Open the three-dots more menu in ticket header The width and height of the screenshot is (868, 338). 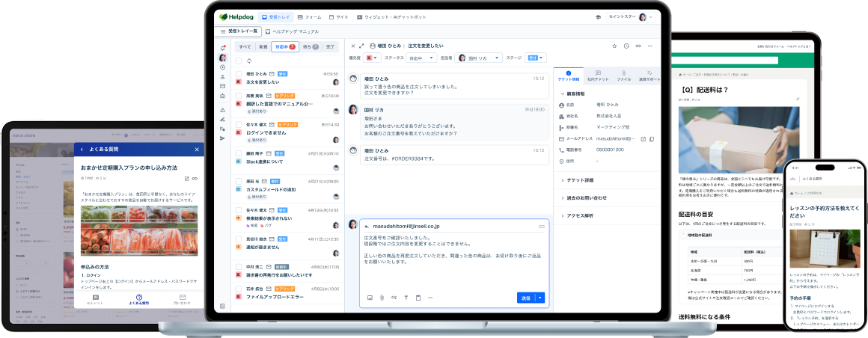pyautogui.click(x=650, y=46)
